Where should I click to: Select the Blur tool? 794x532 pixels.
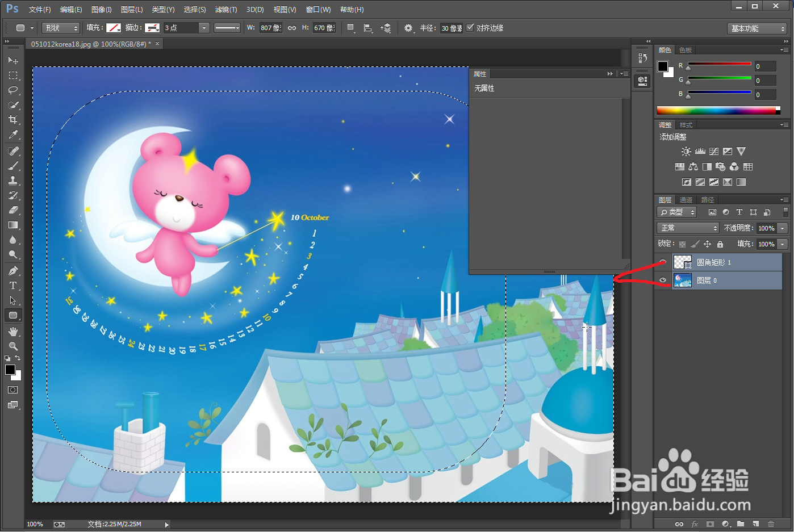[x=13, y=240]
